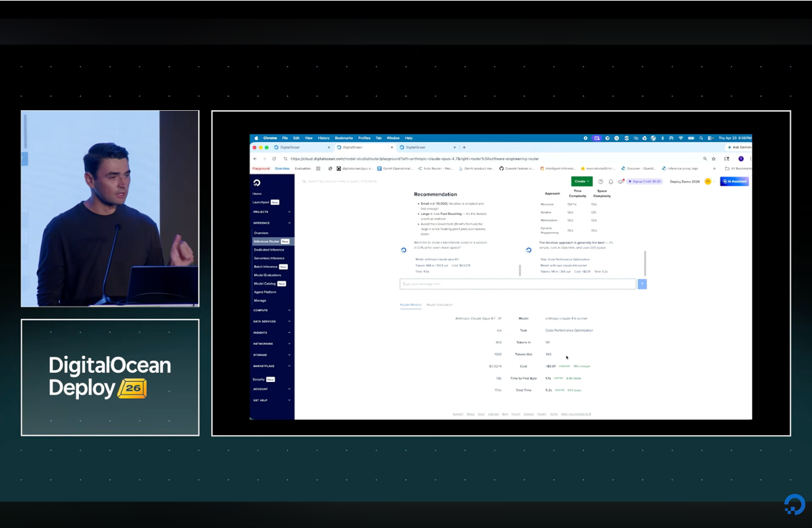Click the DigitalOcean logo in the sidebar
This screenshot has width=812, height=528.
(x=257, y=182)
